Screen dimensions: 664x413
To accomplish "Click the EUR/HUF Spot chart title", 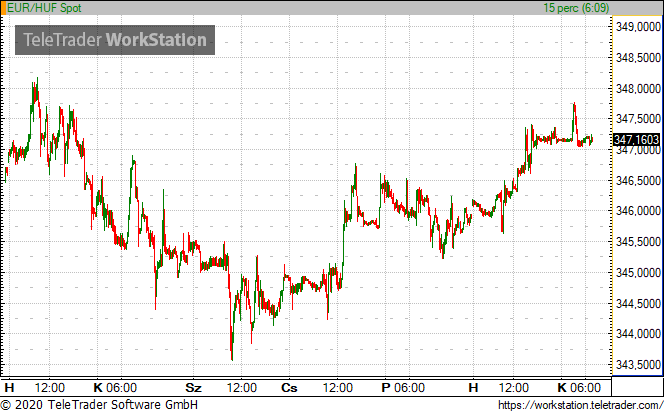I will [x=44, y=8].
